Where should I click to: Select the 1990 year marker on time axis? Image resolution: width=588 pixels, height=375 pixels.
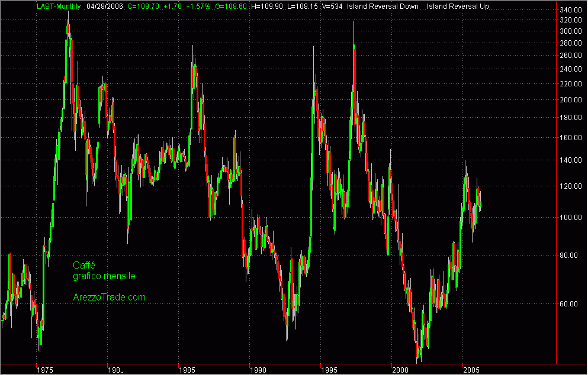click(x=258, y=370)
